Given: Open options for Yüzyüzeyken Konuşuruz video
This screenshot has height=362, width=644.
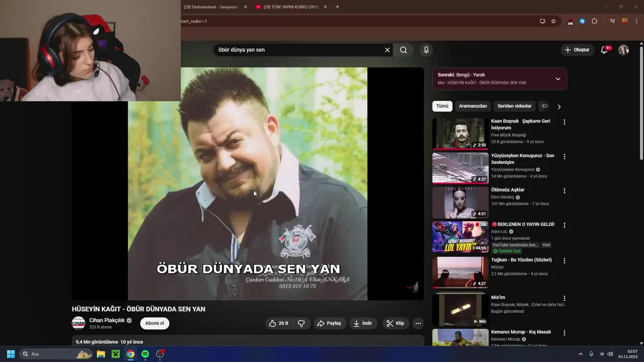Looking at the screenshot, I should tap(564, 156).
